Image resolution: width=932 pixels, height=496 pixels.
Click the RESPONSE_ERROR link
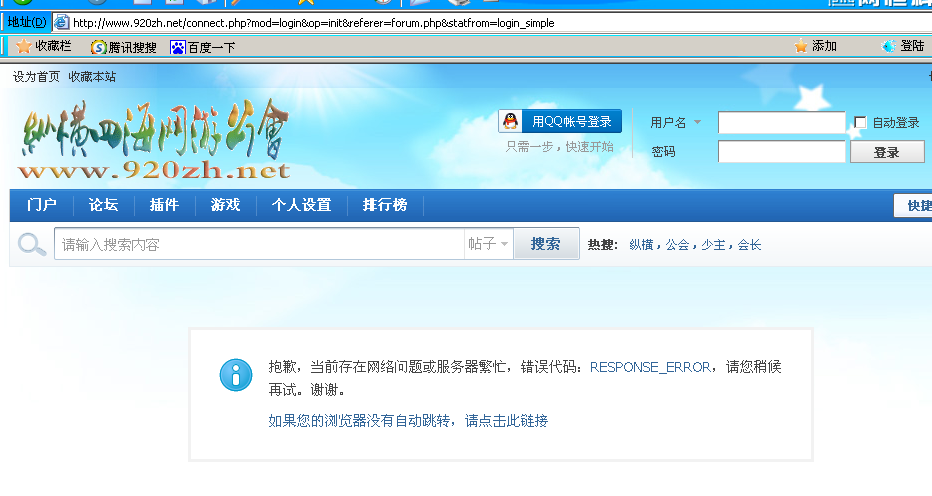click(650, 367)
